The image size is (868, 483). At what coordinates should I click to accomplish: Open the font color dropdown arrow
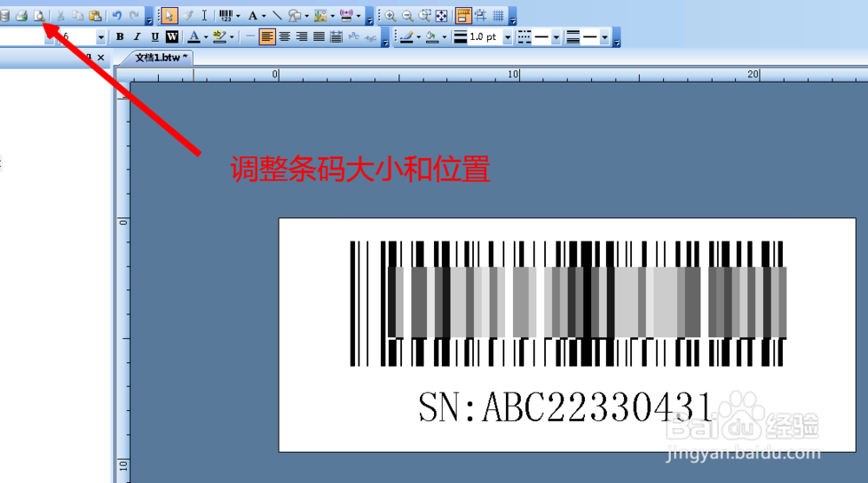(206, 37)
